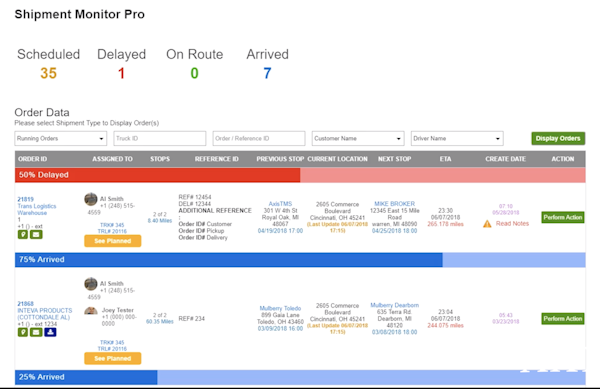Click the CURRENT LOCATION column header
This screenshot has width=600, height=389.
coord(338,159)
